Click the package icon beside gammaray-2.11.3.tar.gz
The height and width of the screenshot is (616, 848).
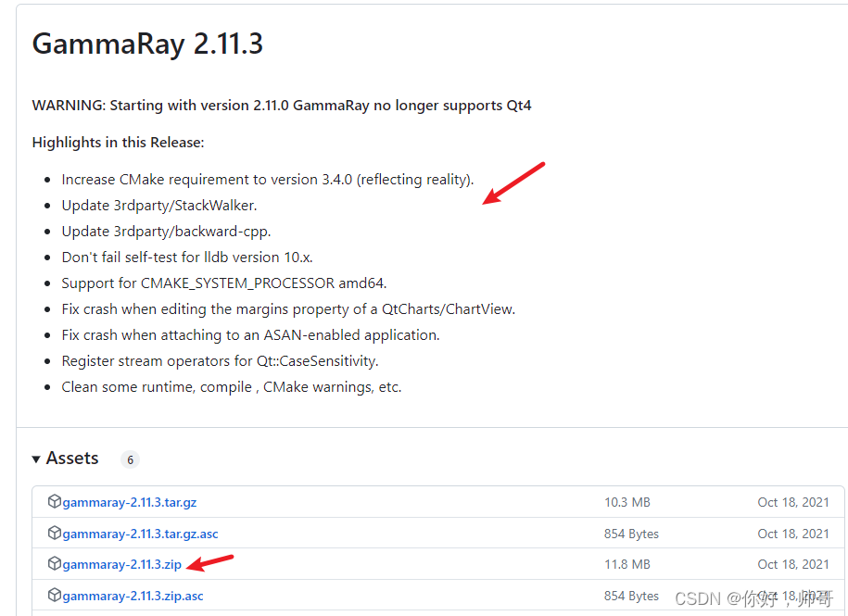point(55,501)
